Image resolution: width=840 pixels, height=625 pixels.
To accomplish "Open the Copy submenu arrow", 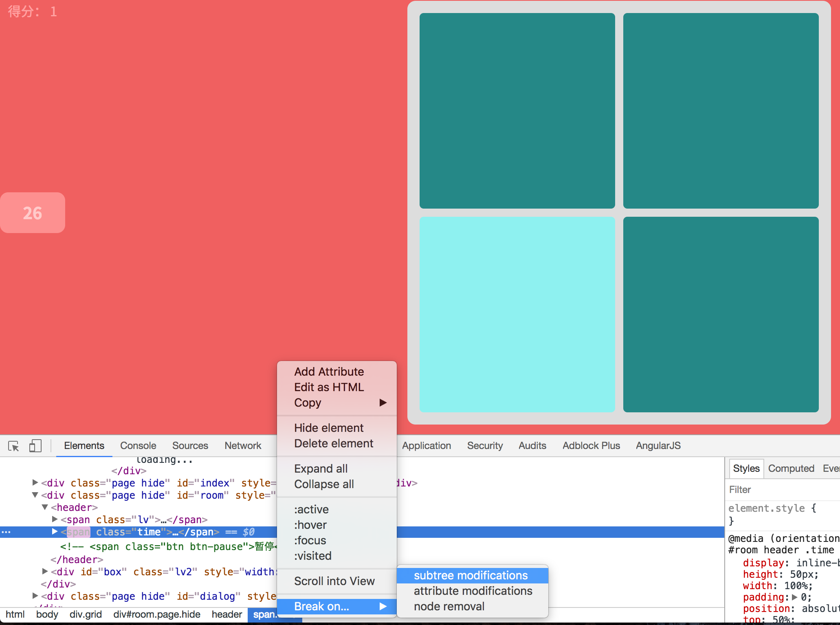I will (383, 403).
